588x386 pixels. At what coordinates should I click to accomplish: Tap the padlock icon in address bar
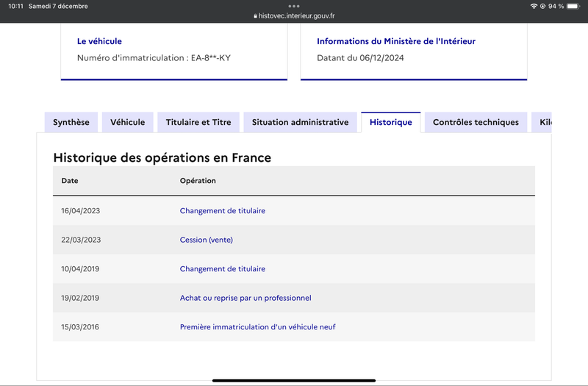pos(255,16)
